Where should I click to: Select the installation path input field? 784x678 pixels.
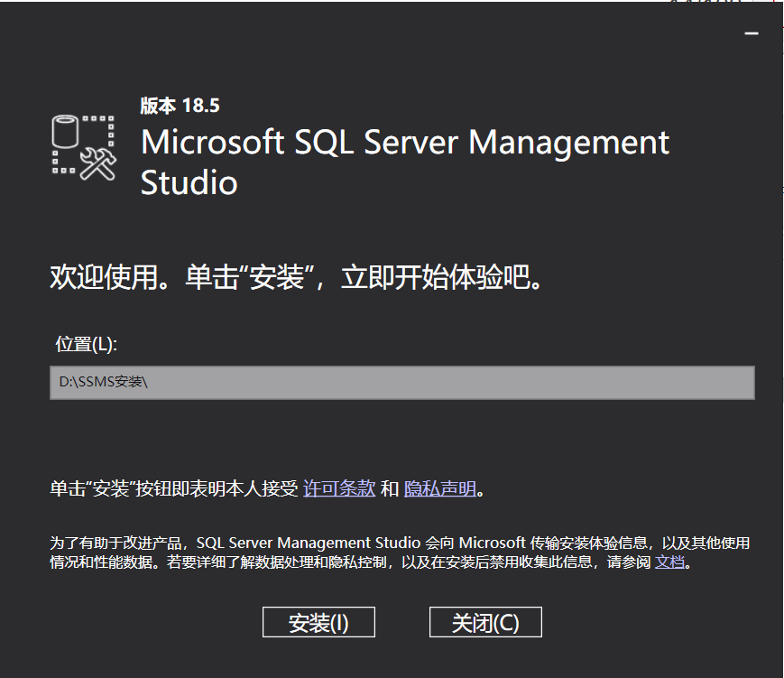401,383
